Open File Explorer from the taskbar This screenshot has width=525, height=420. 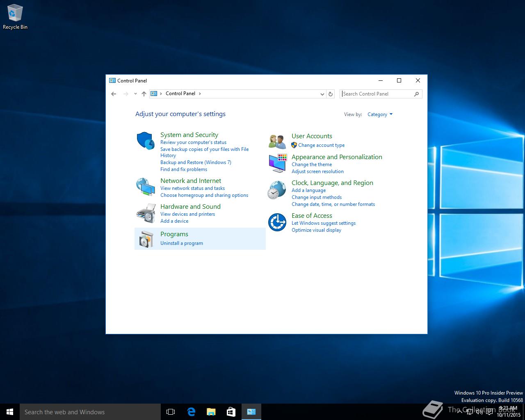(211, 412)
